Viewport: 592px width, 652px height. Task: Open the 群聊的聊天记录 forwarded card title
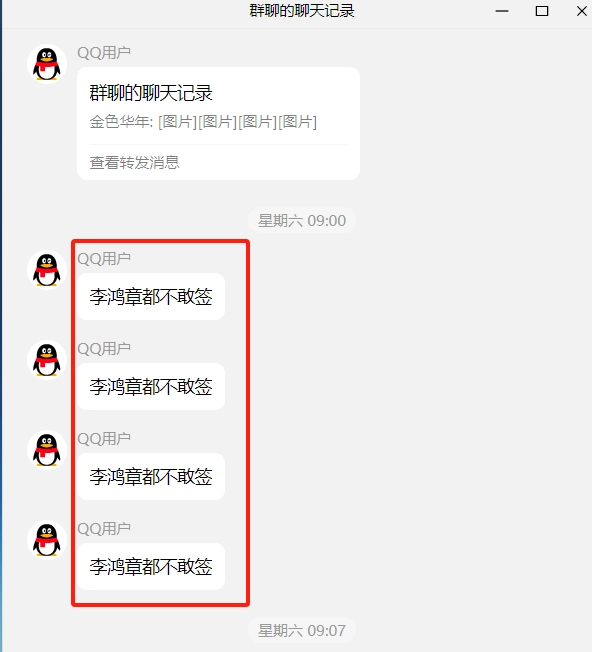click(151, 93)
